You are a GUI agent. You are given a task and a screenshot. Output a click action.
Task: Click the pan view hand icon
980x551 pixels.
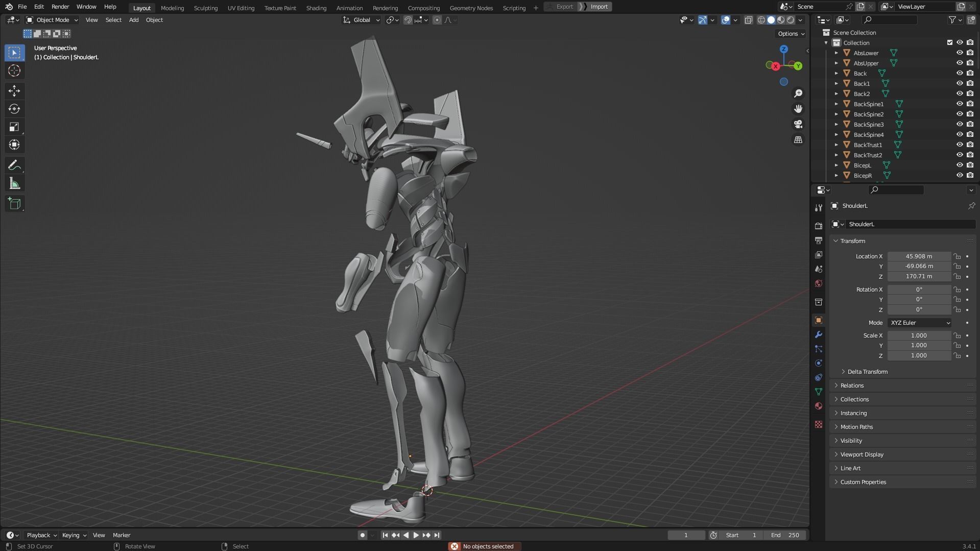coord(798,109)
